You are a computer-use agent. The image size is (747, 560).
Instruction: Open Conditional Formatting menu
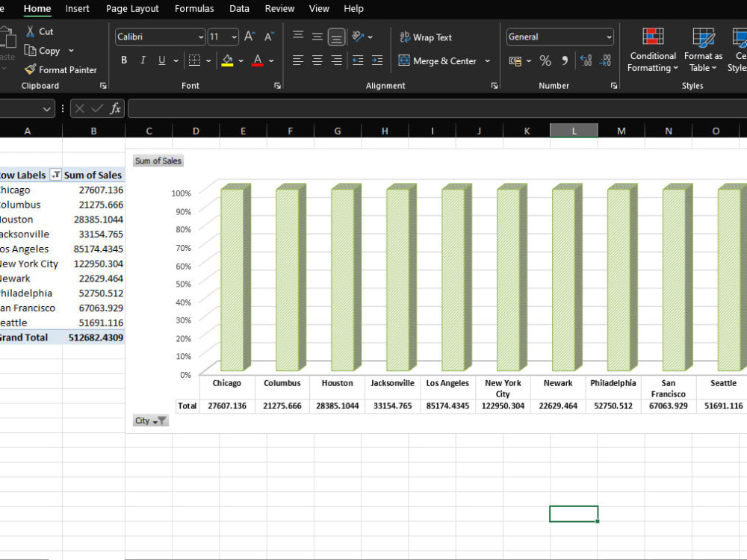(653, 49)
